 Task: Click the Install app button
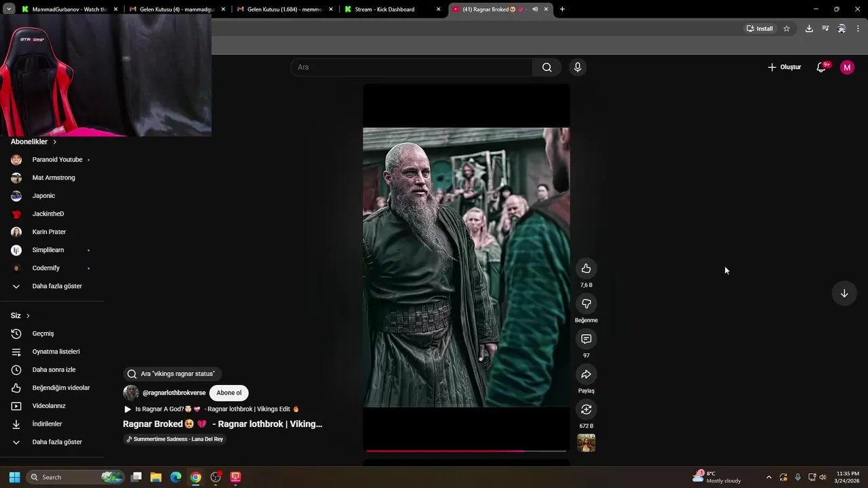759,28
